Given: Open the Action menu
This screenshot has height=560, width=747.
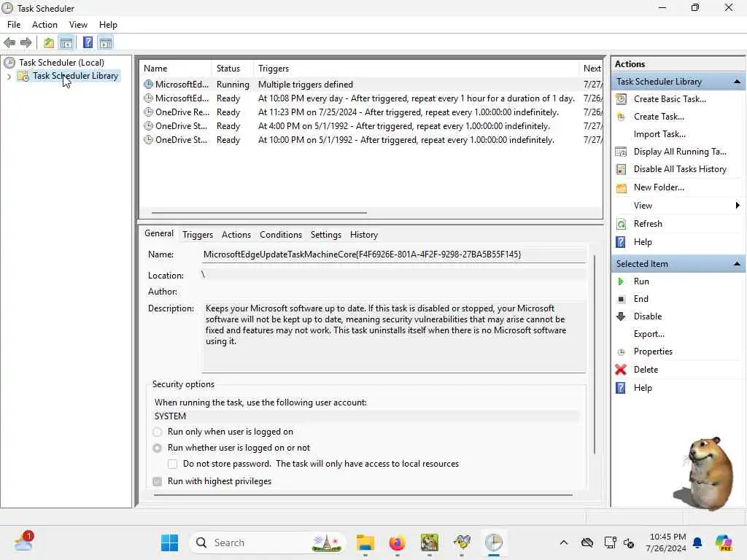Looking at the screenshot, I should [44, 25].
